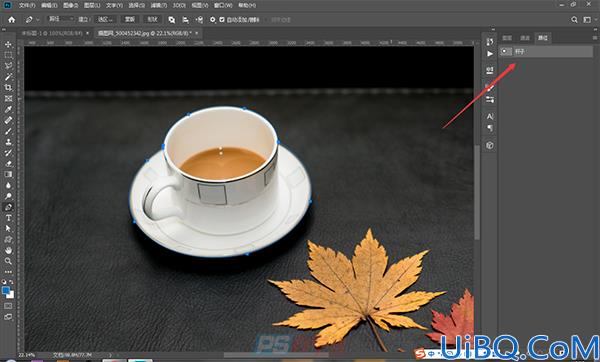Select the Blur tool
The image size is (600, 362).
pos(8,185)
